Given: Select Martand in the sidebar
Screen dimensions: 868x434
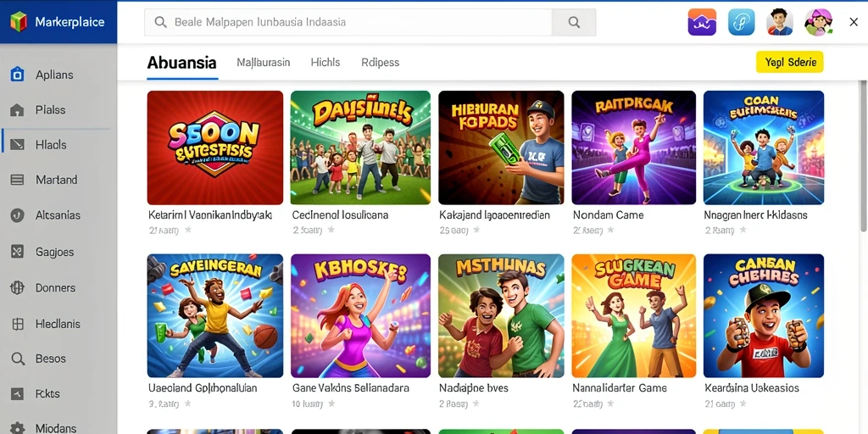Looking at the screenshot, I should pos(54,180).
